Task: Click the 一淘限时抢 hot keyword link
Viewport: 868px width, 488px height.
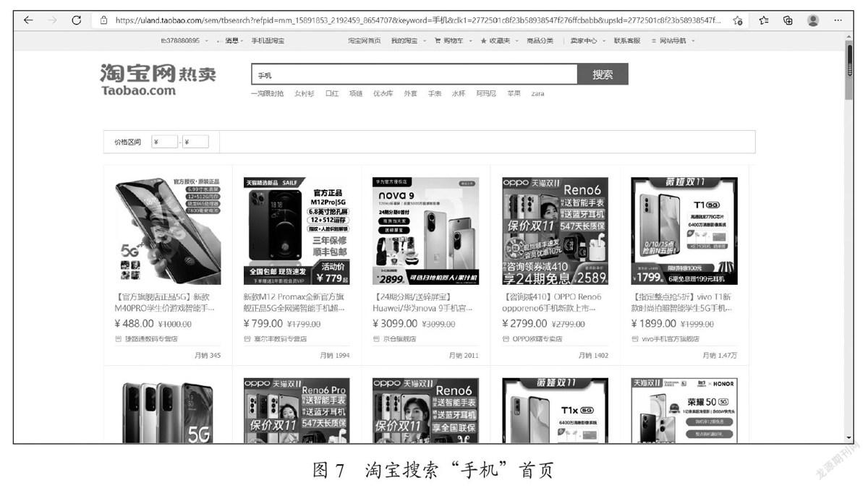Action: coord(268,93)
